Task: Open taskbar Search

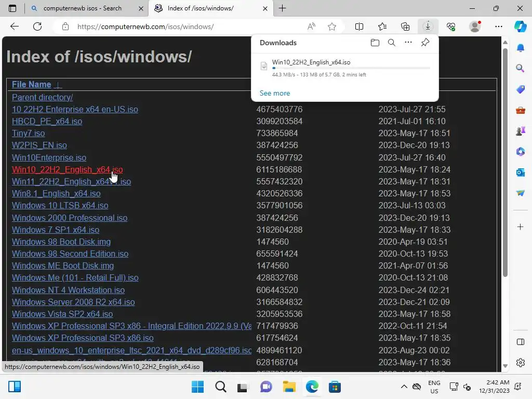Action: (x=220, y=387)
